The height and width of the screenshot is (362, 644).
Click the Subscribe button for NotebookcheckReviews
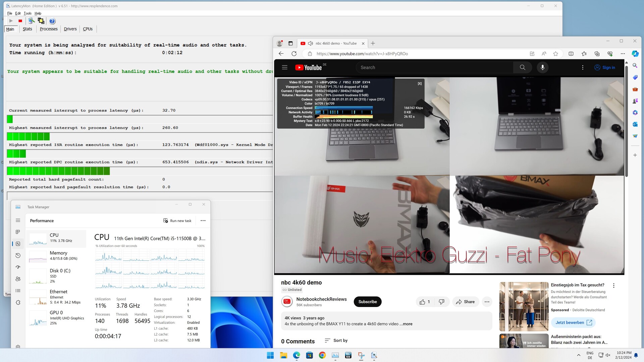(x=367, y=302)
